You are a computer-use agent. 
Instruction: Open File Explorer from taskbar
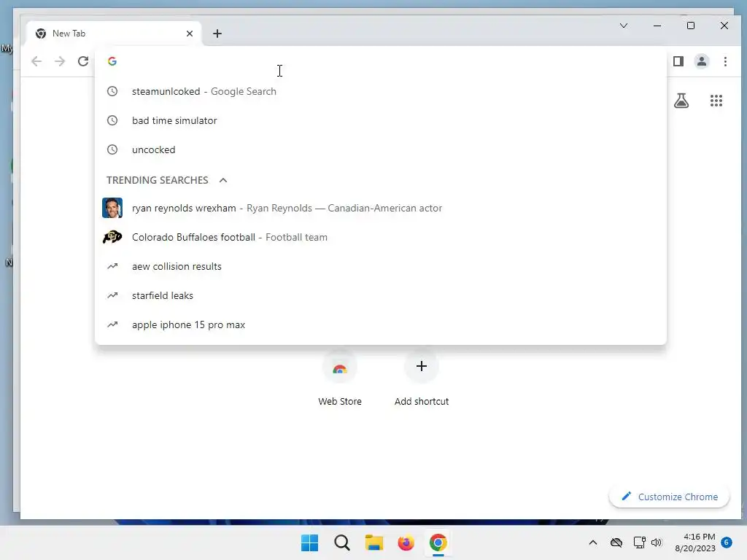(374, 542)
